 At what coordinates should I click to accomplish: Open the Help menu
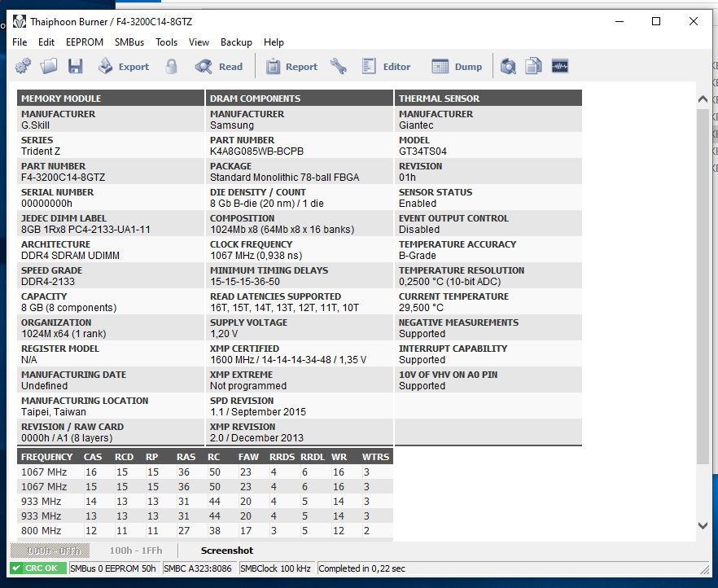(x=274, y=42)
